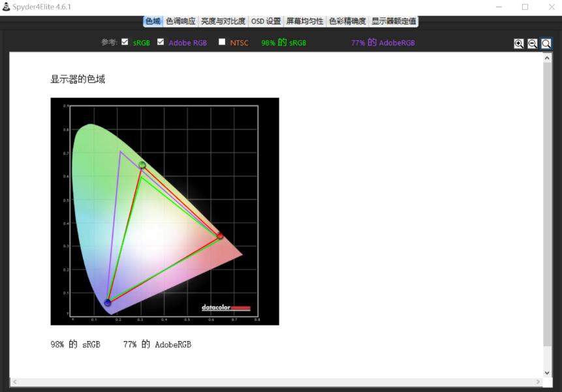Open the OSD 设置 tab

coord(266,21)
